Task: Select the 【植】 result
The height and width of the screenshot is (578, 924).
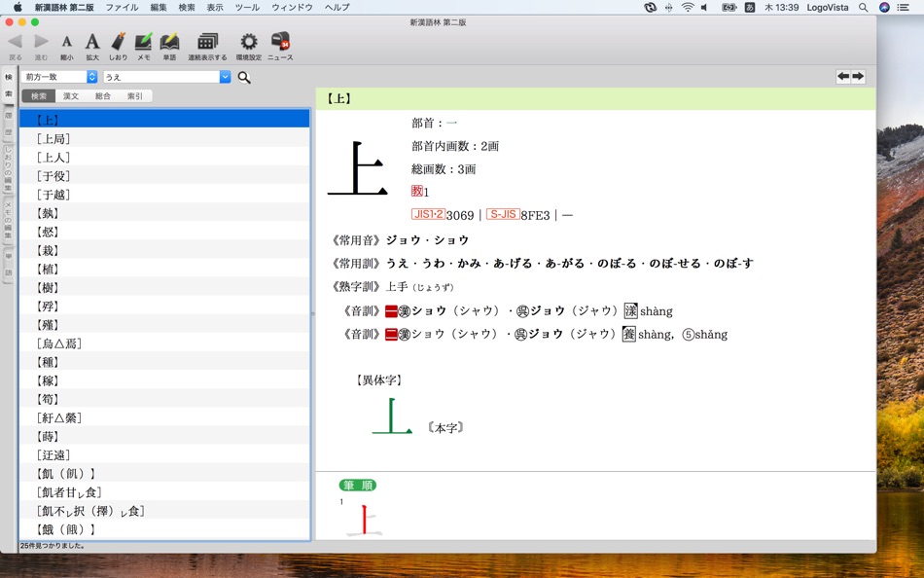Action: click(164, 269)
